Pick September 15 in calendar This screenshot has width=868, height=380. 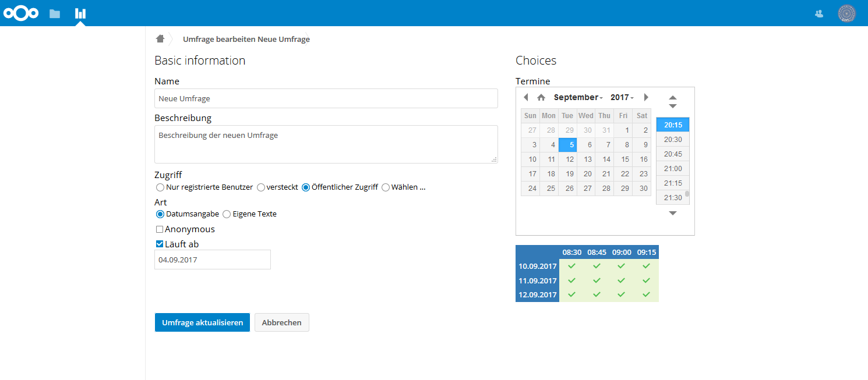pyautogui.click(x=624, y=159)
